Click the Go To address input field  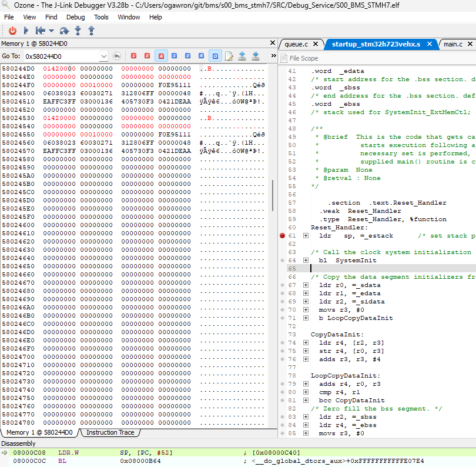point(62,56)
